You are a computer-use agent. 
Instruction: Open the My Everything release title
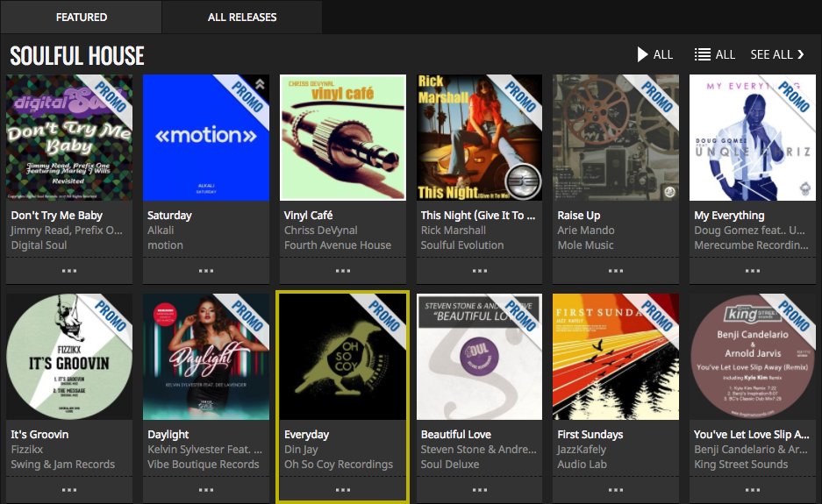coord(729,216)
